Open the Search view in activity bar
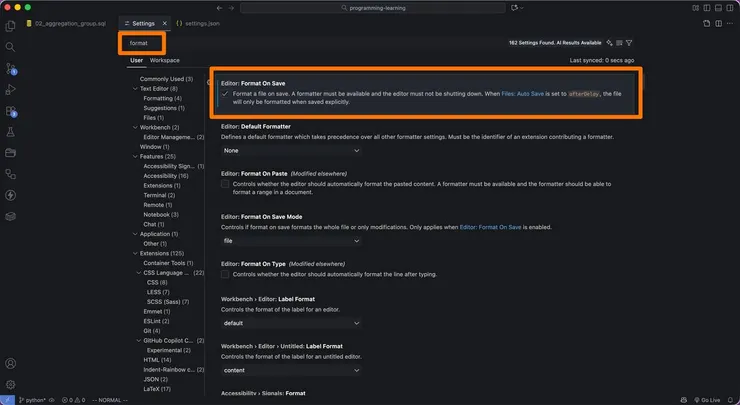The image size is (740, 405). click(x=10, y=47)
